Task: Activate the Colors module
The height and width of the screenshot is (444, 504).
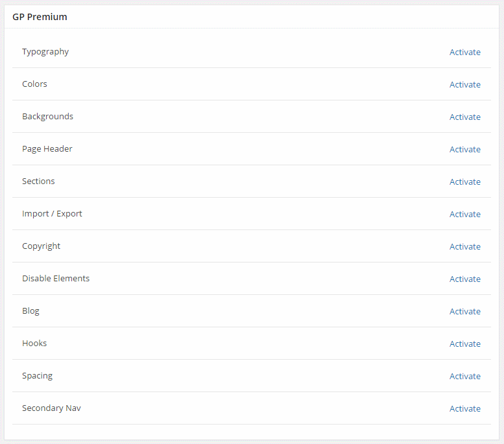Action: tap(464, 85)
